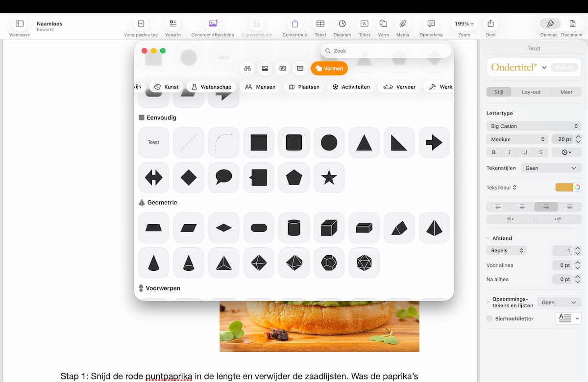Enable the Sierhoofdletter checkbox
Viewport: 588px width, 382px height.
(x=490, y=319)
